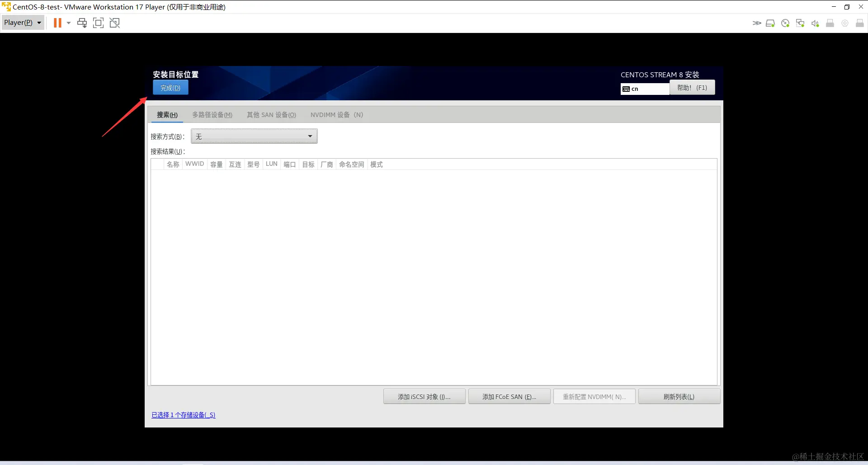Click 添加 iSCSI 对象(I)... button

424,397
